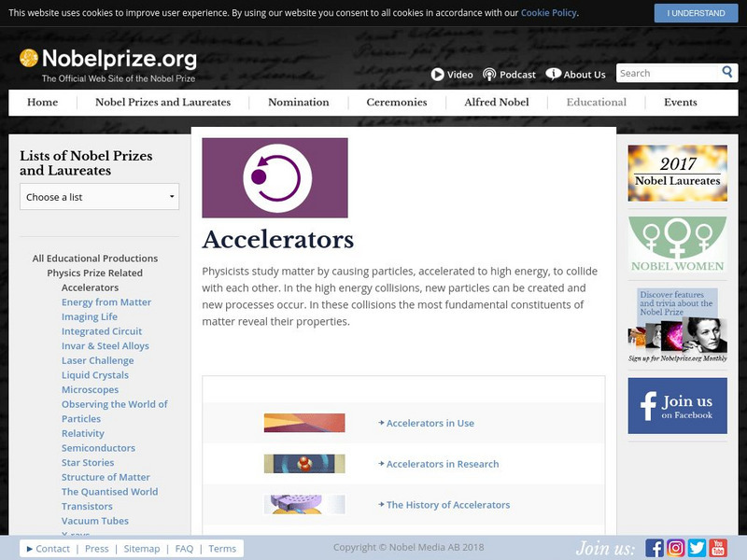Open the Accelerators in Research link
Image resolution: width=747 pixels, height=560 pixels.
[x=443, y=464]
